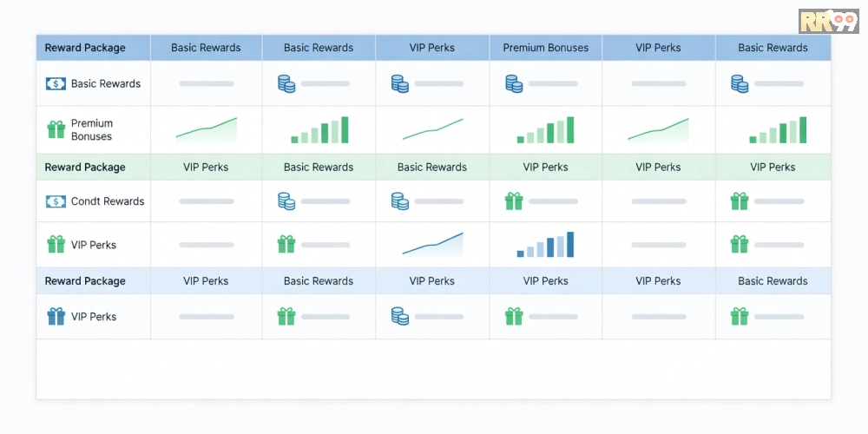Viewport: 868px width, 434px height.
Task: Click the RR99 logo in top corner
Action: pos(828,21)
